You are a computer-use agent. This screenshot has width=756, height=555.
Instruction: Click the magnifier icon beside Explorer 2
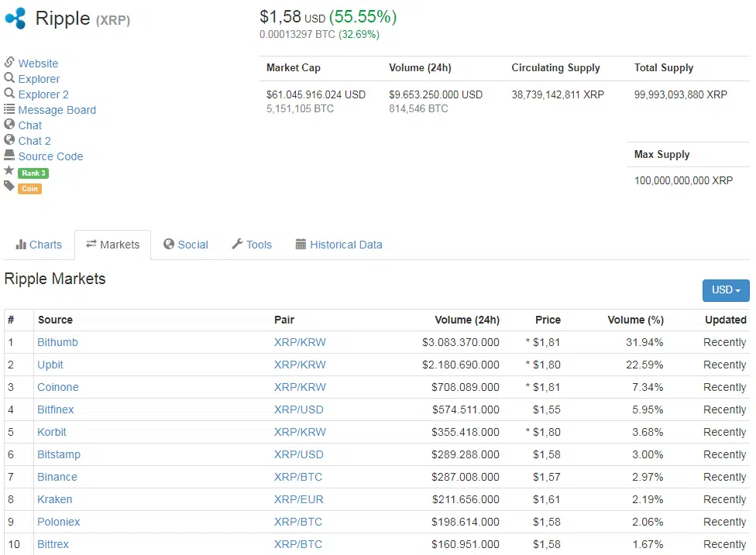(9, 93)
